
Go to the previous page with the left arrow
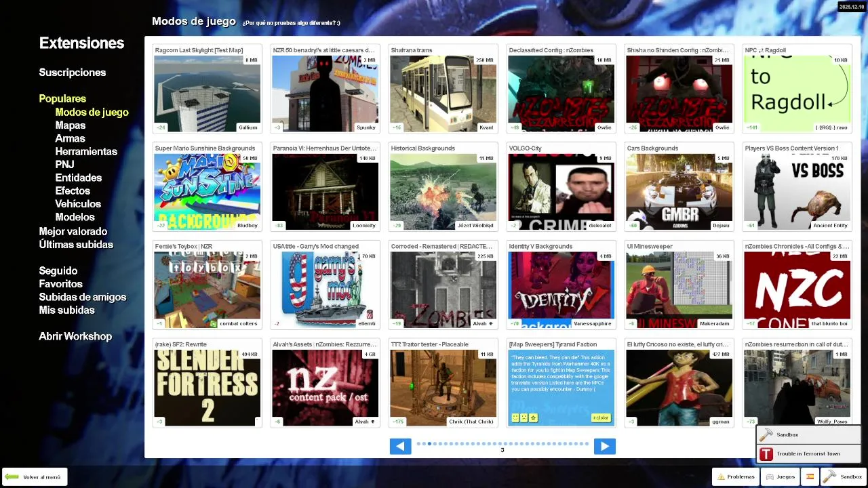coord(400,446)
